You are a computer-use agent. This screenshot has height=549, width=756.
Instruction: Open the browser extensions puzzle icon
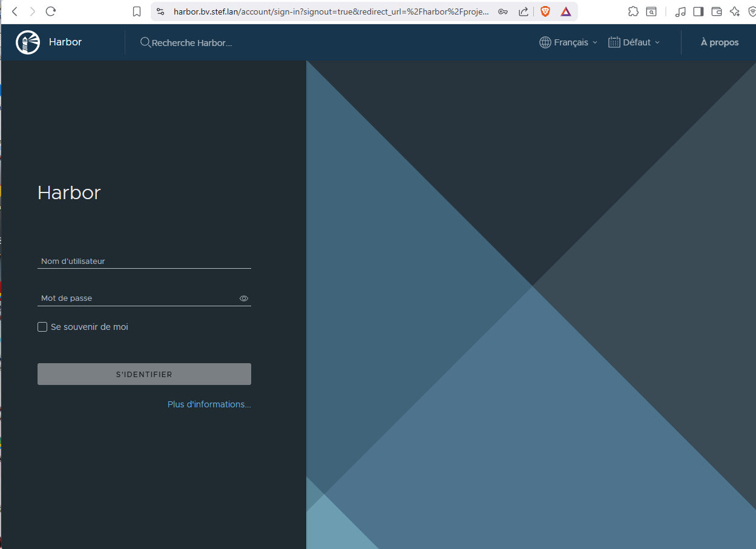tap(633, 12)
